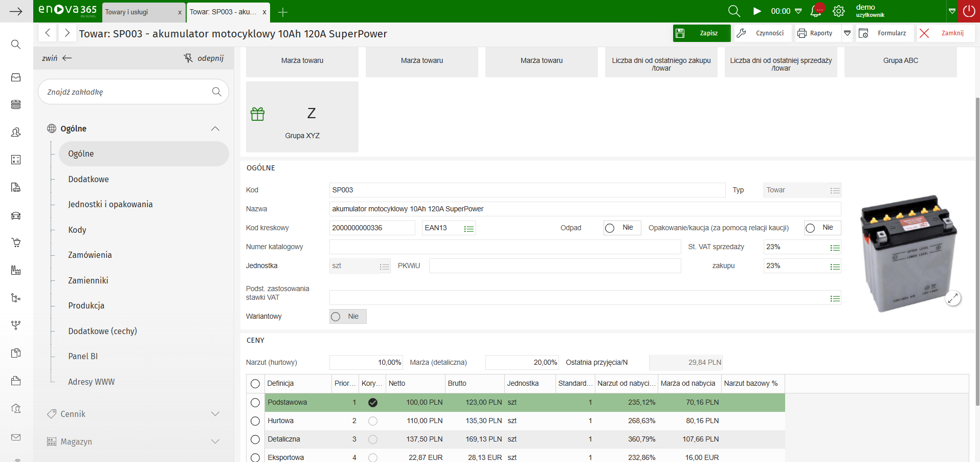Open Jednostki i opakowania in the sidebar
The width and height of the screenshot is (980, 462).
pyautogui.click(x=110, y=204)
